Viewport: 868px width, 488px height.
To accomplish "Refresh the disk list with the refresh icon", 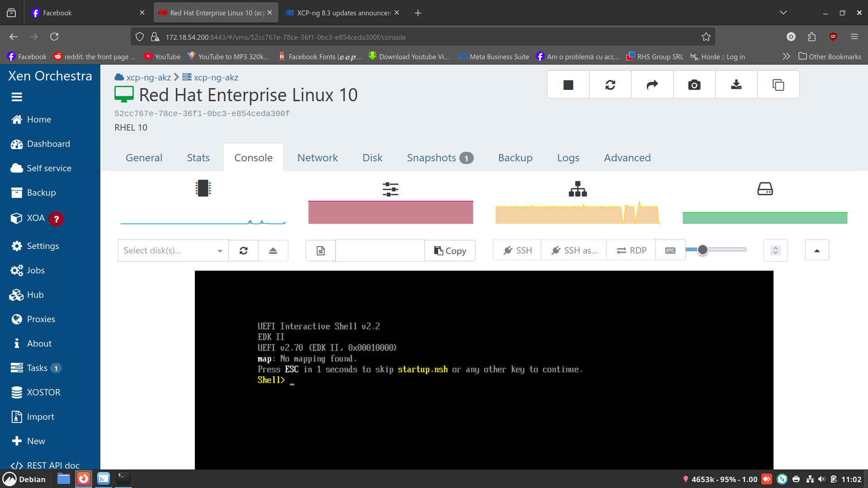I will tap(244, 250).
